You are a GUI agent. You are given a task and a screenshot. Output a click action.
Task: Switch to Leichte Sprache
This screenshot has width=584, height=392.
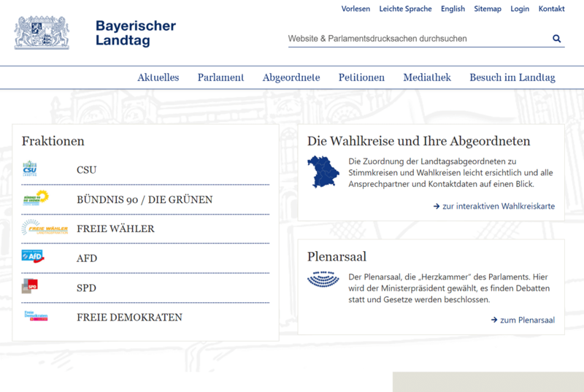[x=405, y=9]
